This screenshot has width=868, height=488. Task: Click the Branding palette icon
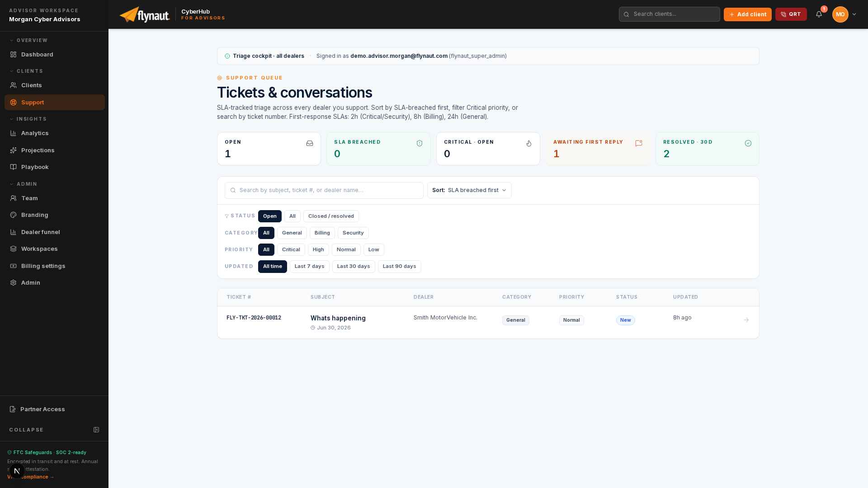pos(14,215)
